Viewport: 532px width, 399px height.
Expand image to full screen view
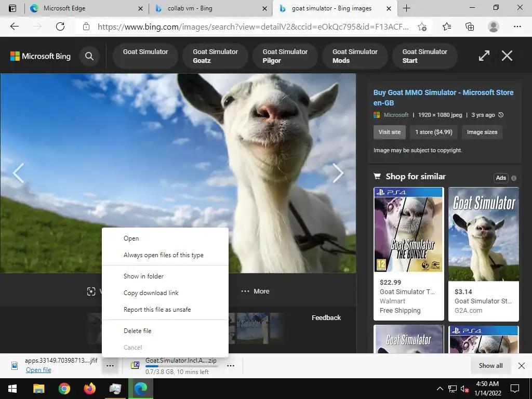pyautogui.click(x=484, y=56)
